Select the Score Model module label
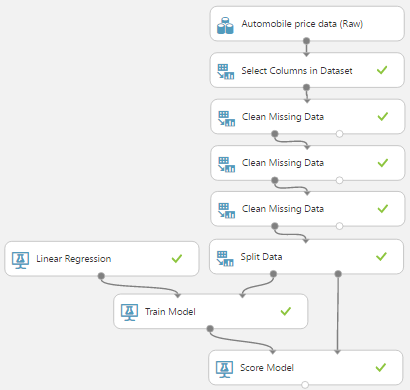This screenshot has width=410, height=390. (267, 368)
